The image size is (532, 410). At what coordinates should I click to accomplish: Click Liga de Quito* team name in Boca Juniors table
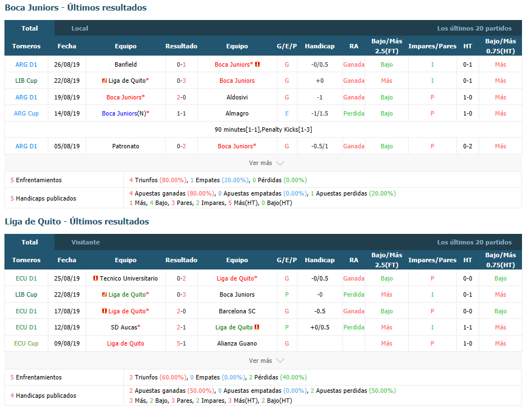[128, 81]
